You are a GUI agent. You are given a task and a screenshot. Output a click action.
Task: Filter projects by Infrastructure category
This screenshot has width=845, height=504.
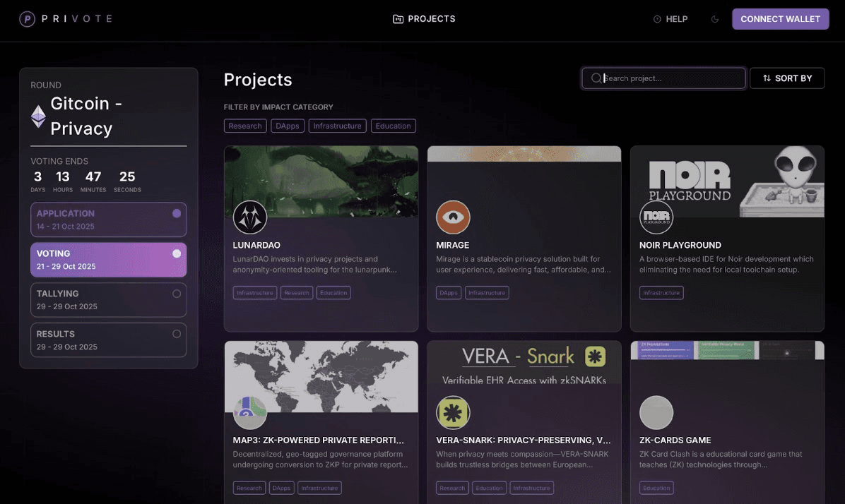pyautogui.click(x=337, y=126)
